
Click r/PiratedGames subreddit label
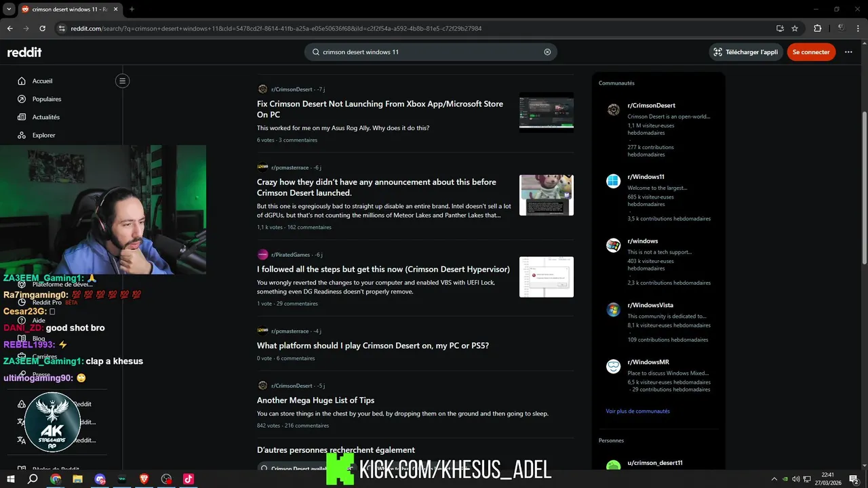[290, 255]
